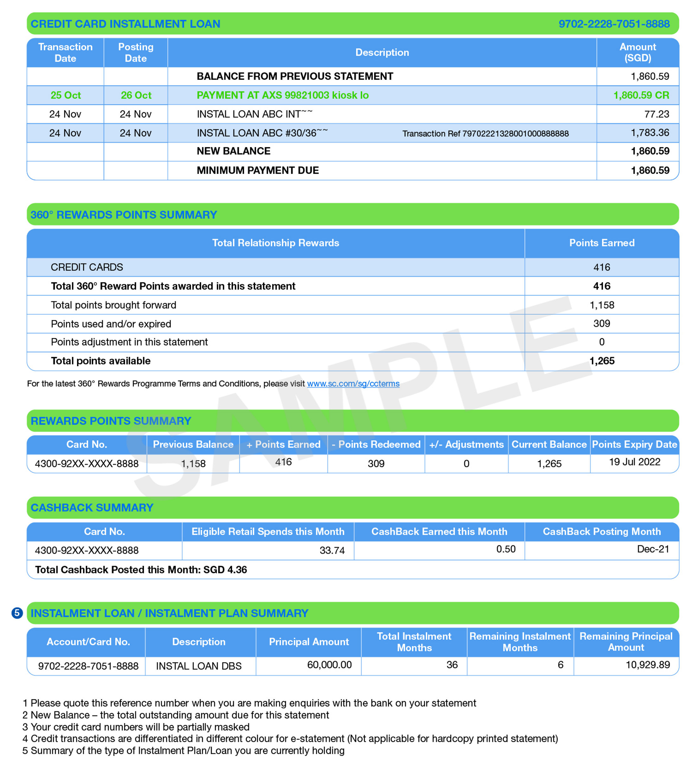Click the 4300-92XX-XXXX-8888 card in rewards table
The image size is (692, 784).
point(87,464)
